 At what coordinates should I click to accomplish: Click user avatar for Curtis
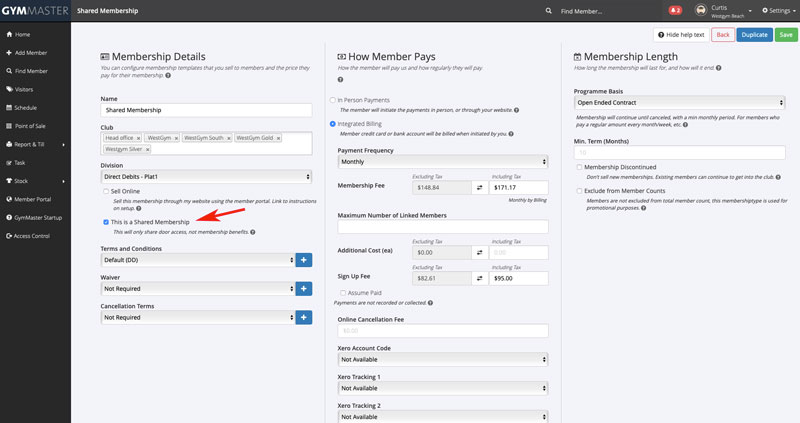tap(701, 11)
